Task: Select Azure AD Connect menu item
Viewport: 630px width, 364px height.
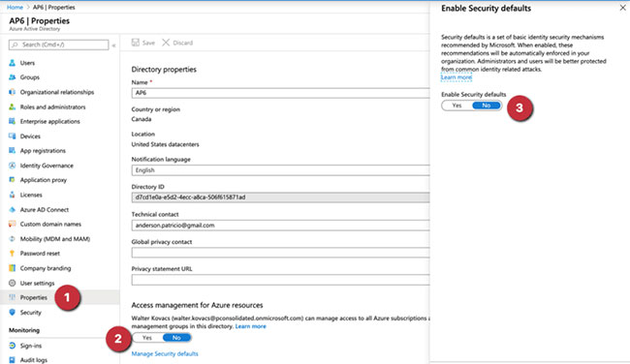Action: coord(45,209)
